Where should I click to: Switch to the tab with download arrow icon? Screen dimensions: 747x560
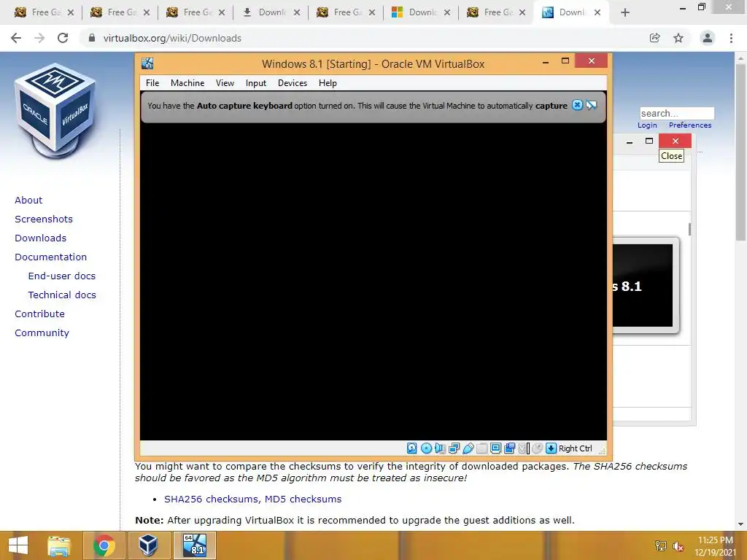point(270,12)
